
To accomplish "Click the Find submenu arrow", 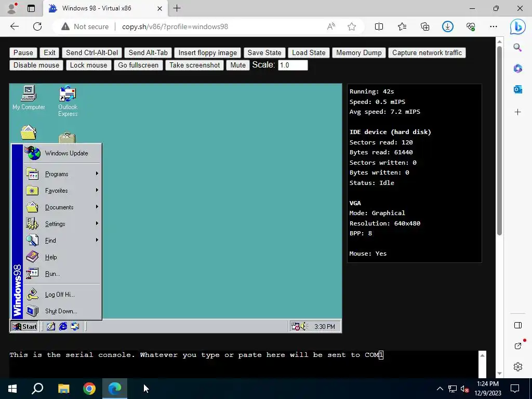I will click(97, 240).
